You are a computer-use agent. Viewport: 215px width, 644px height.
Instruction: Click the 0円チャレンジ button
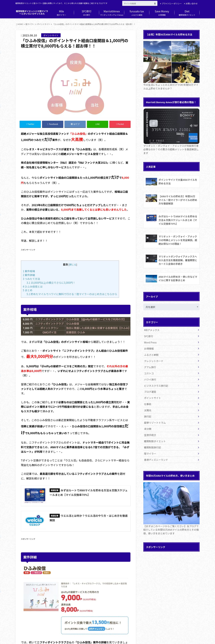pyautogui.click(x=96, y=629)
